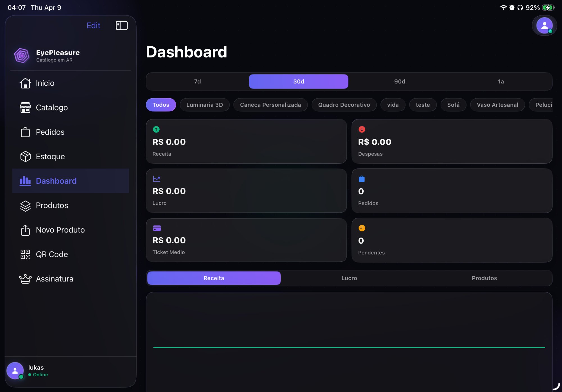This screenshot has width=562, height=392.
Task: Select the 30d time range
Action: point(299,81)
